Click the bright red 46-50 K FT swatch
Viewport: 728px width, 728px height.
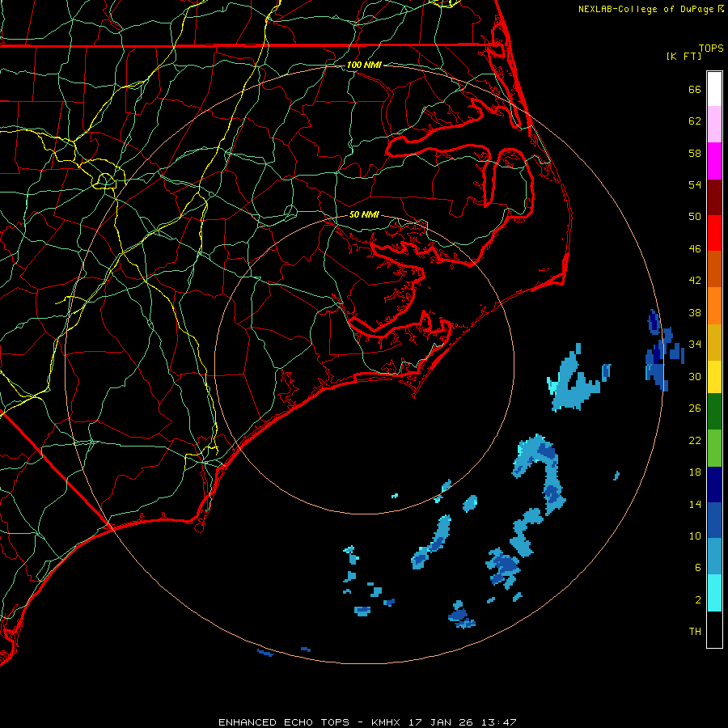click(x=714, y=233)
